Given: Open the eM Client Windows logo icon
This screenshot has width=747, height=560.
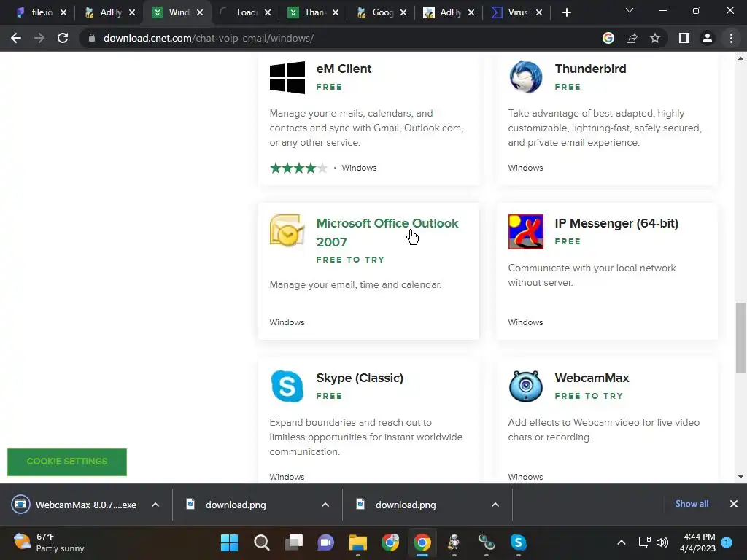Looking at the screenshot, I should (x=287, y=77).
